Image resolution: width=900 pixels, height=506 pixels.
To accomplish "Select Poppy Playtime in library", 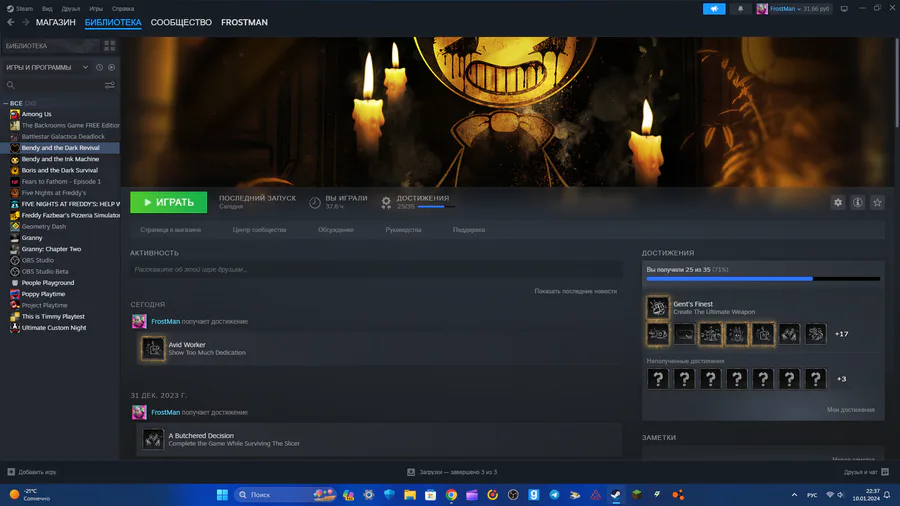I will (x=44, y=294).
